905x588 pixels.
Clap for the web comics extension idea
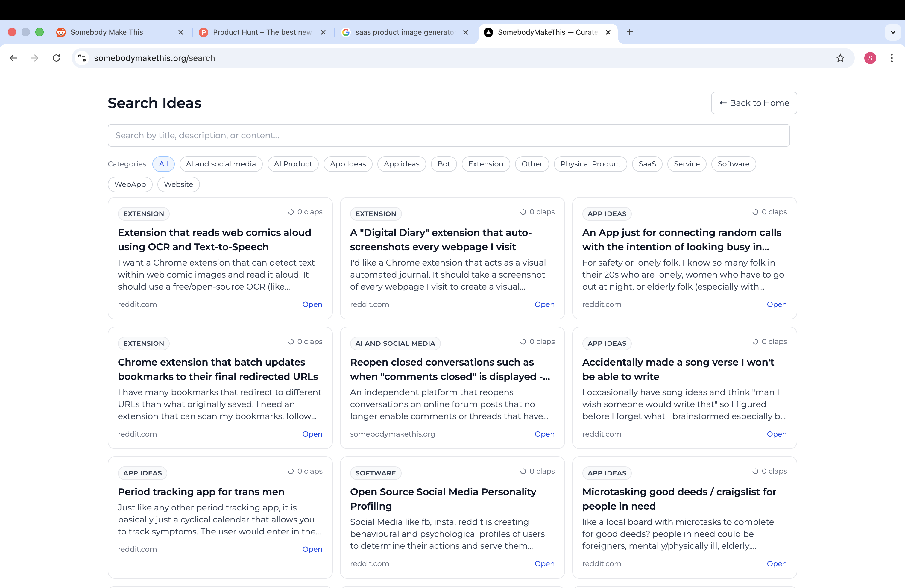305,212
